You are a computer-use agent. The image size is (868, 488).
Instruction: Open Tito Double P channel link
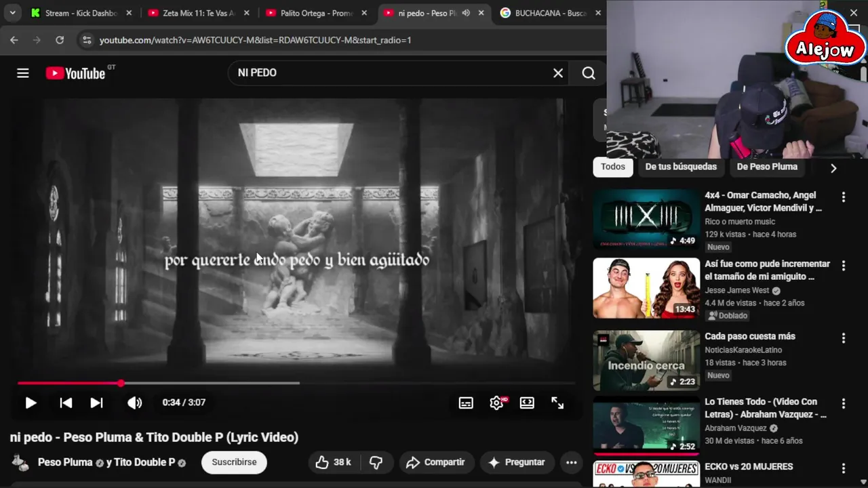point(144,462)
